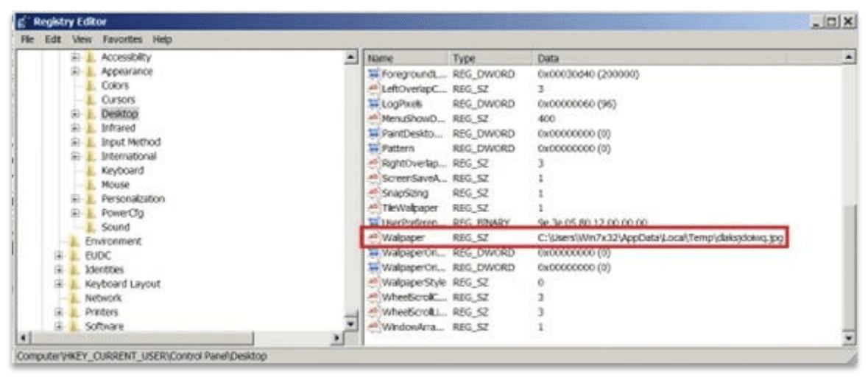Open the Help menu
The image size is (868, 377).
click(162, 40)
